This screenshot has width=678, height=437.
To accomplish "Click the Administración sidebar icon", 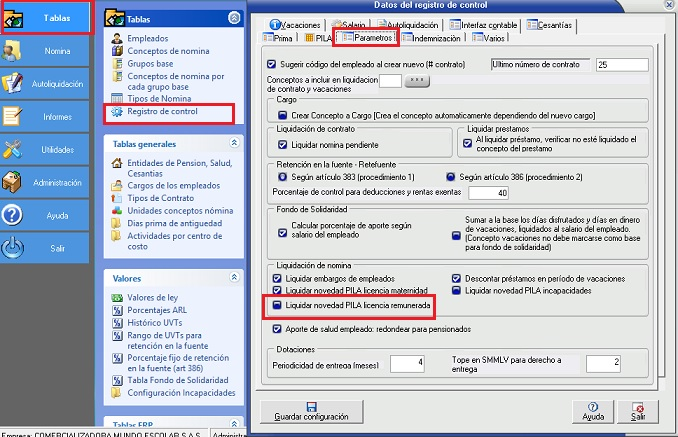I will [x=14, y=183].
